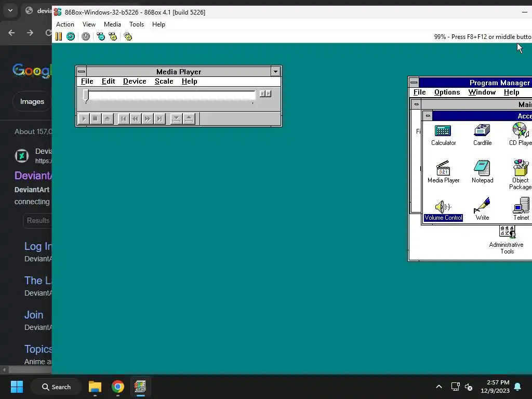Open Program Manager Help menu
532x399 pixels.
511,92
